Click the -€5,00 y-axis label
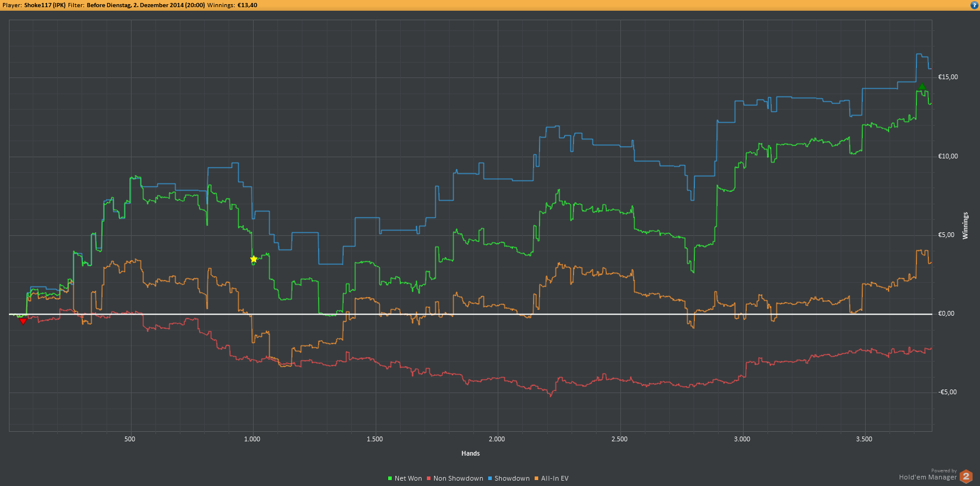 tap(947, 392)
